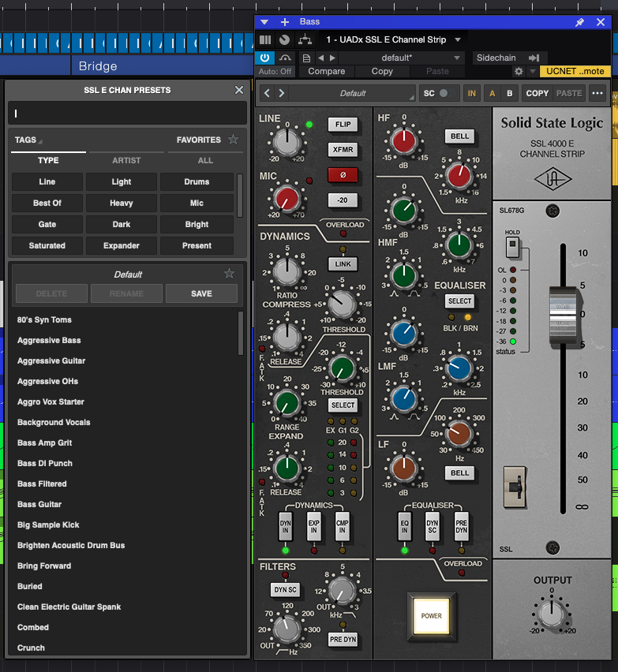This screenshot has height=672, width=618.
Task: Open the preset file page icon
Action: [306, 58]
